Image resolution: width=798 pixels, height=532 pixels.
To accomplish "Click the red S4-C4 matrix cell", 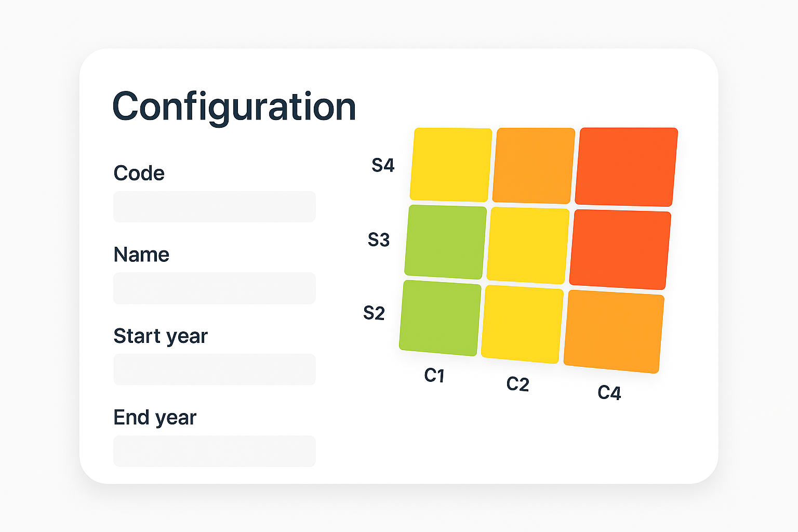I will point(626,167).
